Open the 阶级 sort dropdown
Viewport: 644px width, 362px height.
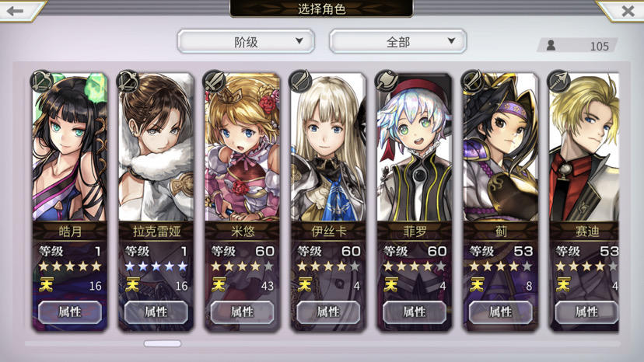[x=246, y=41]
